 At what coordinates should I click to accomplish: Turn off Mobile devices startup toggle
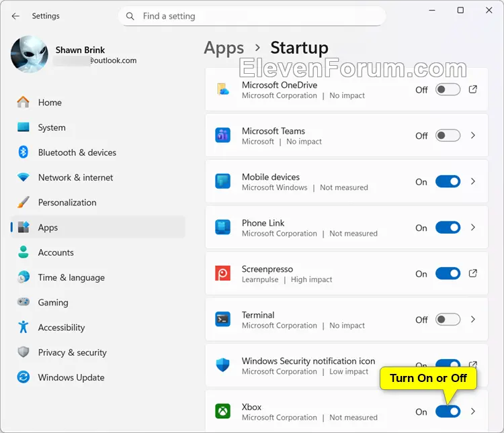click(448, 181)
